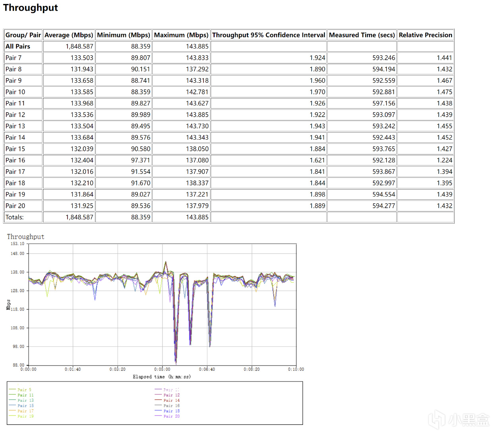
Task: Click the 0:01:40 time axis label
Action: 73,370
